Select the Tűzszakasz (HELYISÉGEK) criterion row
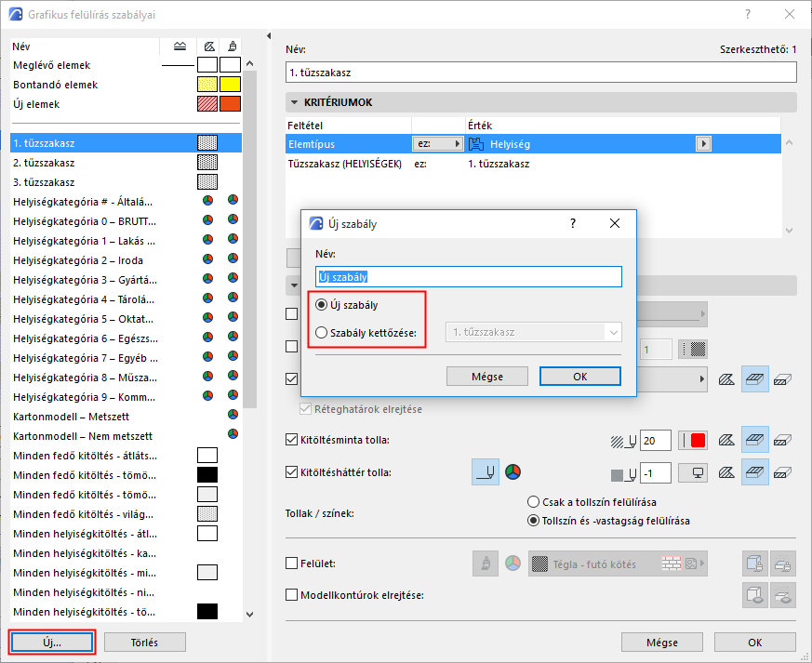 point(533,164)
